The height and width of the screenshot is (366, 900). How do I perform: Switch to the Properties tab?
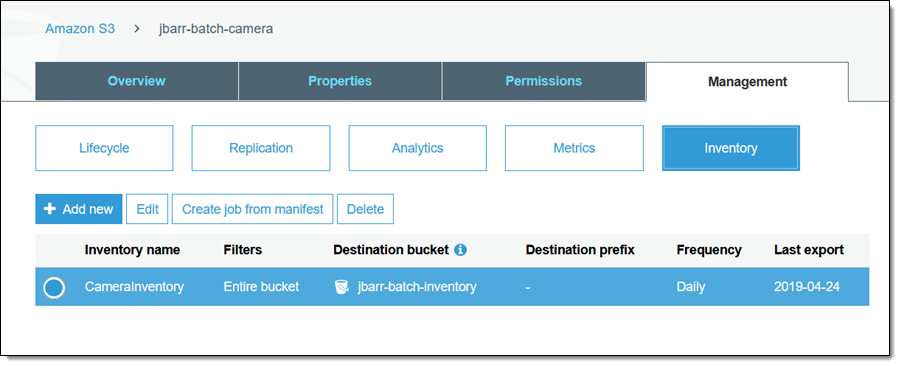tap(340, 81)
